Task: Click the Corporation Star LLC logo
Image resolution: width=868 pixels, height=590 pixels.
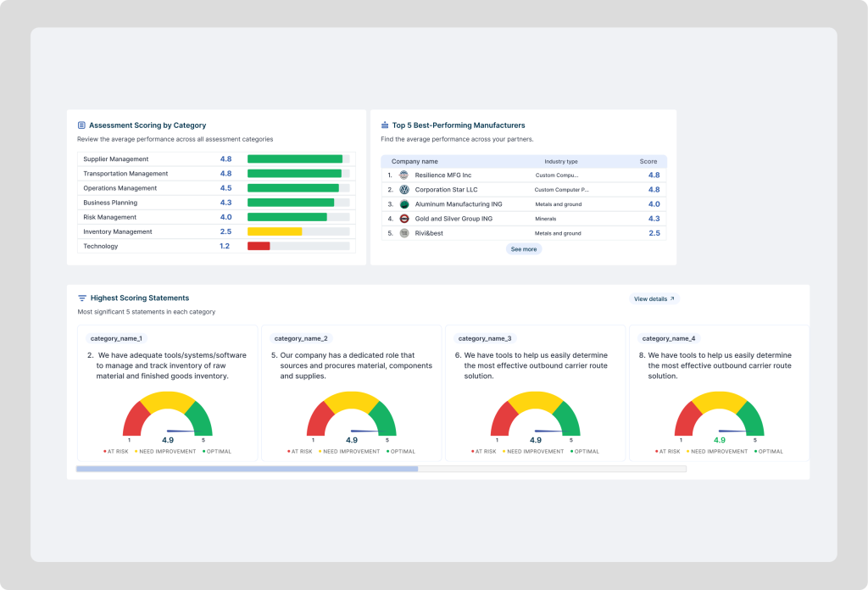Action: click(404, 190)
